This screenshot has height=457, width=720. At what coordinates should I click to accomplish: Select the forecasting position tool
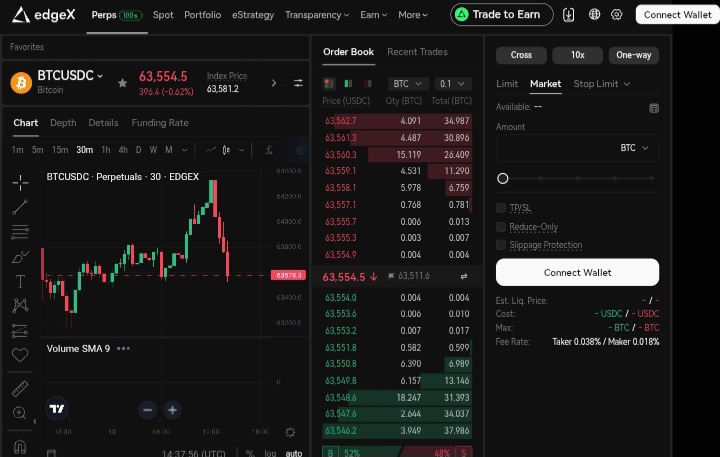click(20, 330)
